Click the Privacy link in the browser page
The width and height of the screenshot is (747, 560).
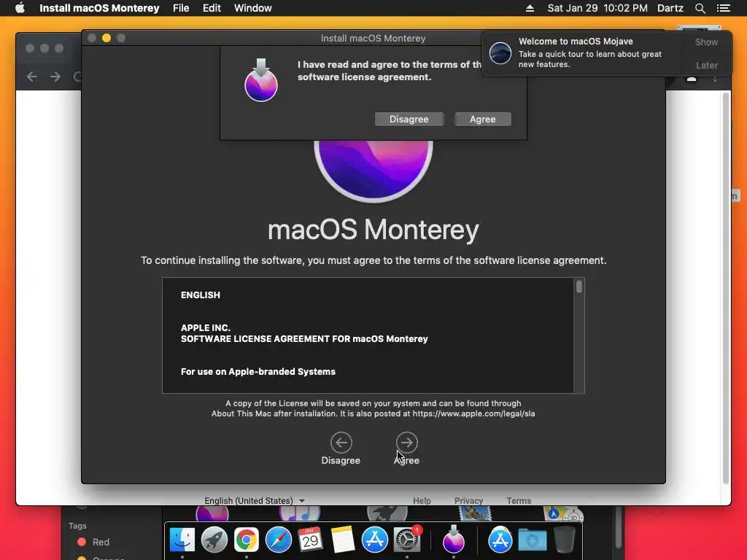tap(468, 500)
